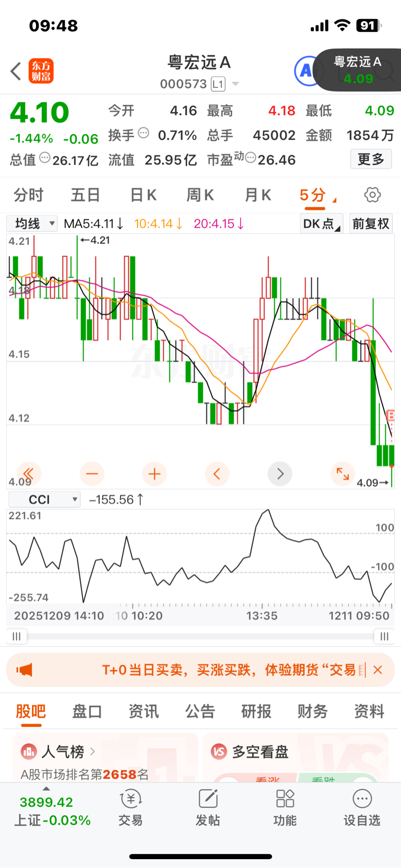Tap the 换手 info icon
The width and height of the screenshot is (401, 868).
[x=144, y=133]
